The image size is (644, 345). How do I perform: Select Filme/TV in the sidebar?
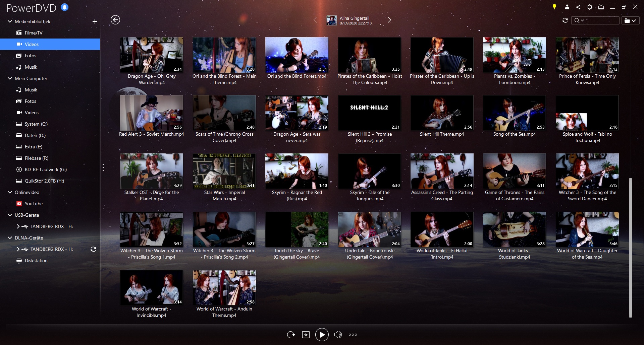pyautogui.click(x=34, y=33)
